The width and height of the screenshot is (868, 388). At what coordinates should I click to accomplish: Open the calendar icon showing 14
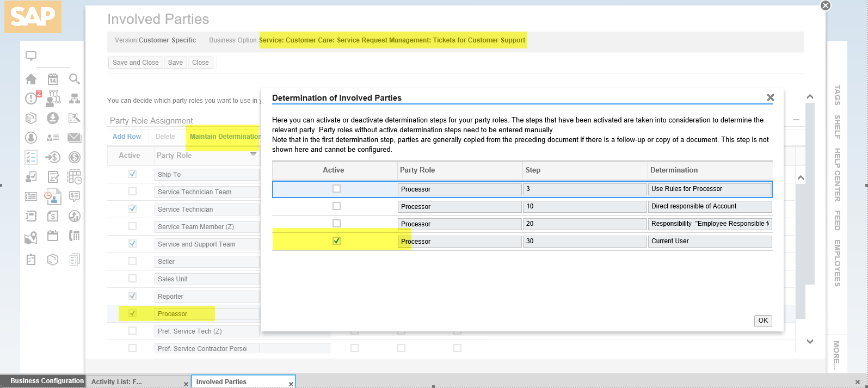pos(53,79)
